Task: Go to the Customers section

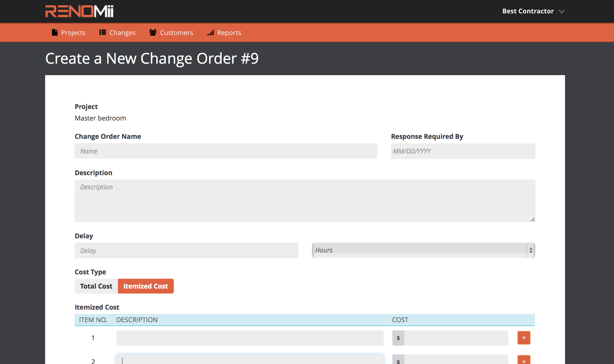Action: point(176,33)
